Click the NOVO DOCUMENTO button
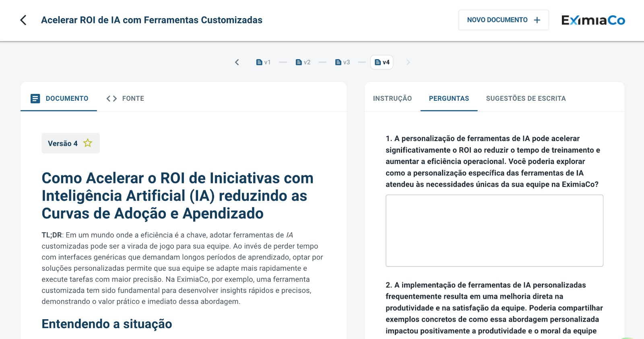Viewport: 644px width, 339px height. [x=504, y=20]
